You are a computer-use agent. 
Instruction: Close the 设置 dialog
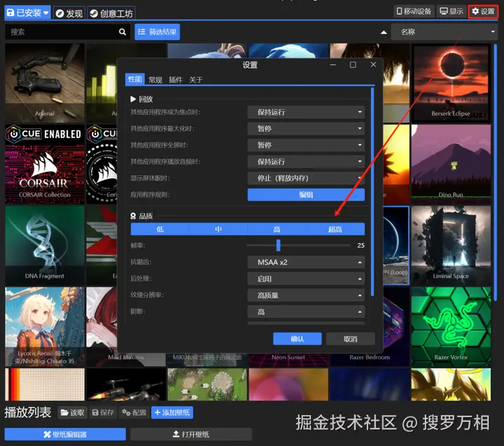[373, 64]
